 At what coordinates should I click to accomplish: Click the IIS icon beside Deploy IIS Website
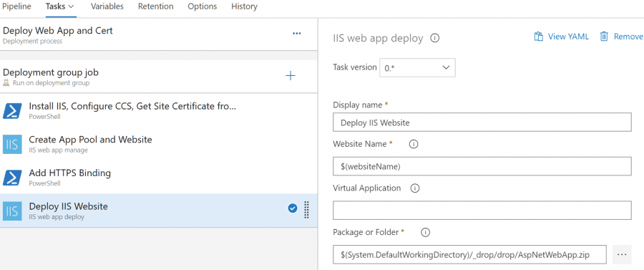pos(12,211)
